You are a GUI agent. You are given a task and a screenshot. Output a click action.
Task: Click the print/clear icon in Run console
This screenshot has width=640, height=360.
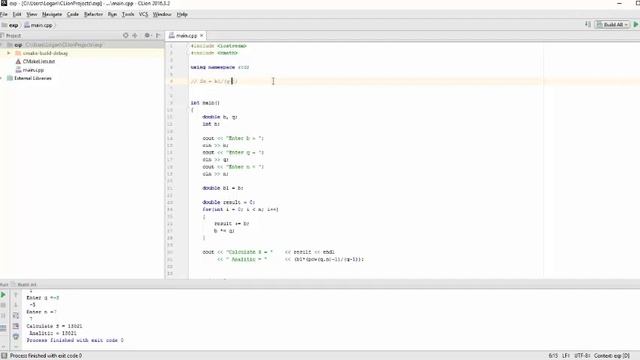(x=16, y=337)
